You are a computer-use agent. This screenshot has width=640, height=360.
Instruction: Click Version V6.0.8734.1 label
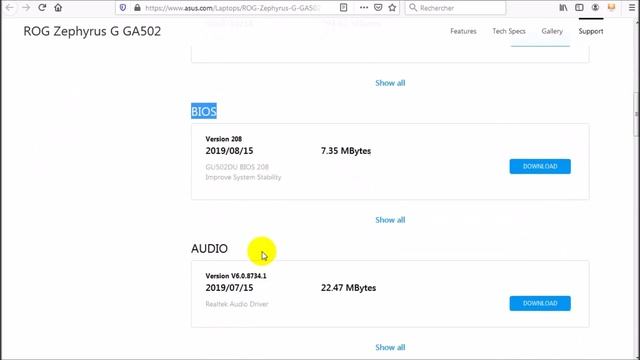click(236, 276)
